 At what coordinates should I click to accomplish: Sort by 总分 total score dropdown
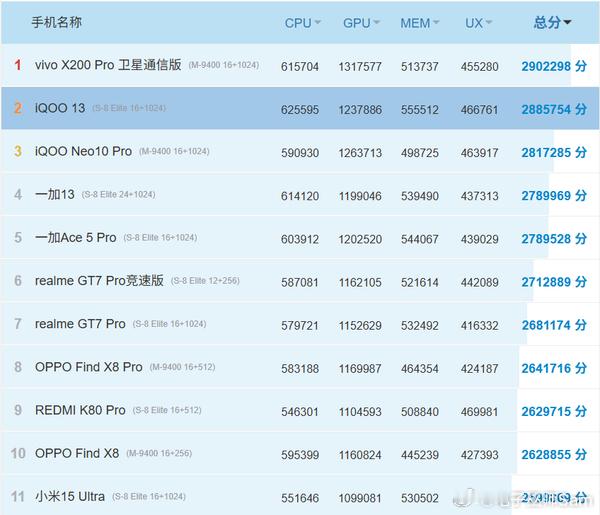point(552,23)
